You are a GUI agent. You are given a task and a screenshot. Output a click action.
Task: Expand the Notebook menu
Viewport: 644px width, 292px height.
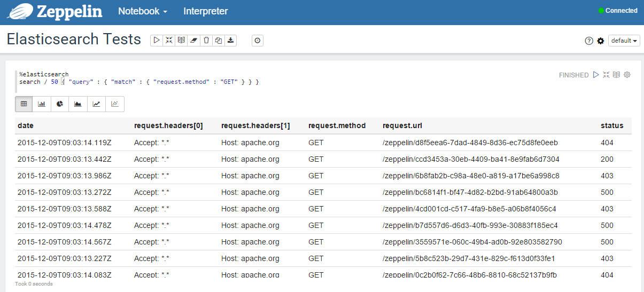pos(142,11)
